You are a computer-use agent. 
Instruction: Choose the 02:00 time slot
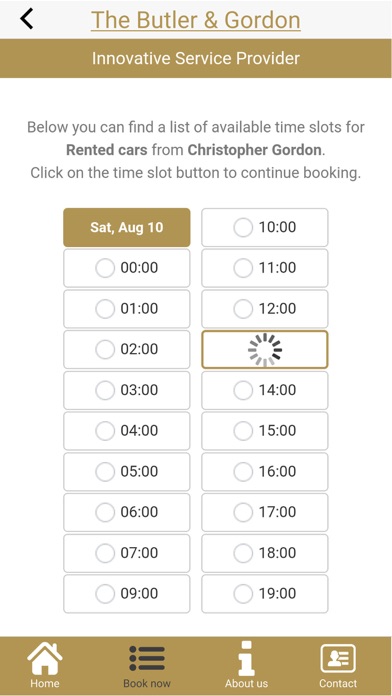127,350
